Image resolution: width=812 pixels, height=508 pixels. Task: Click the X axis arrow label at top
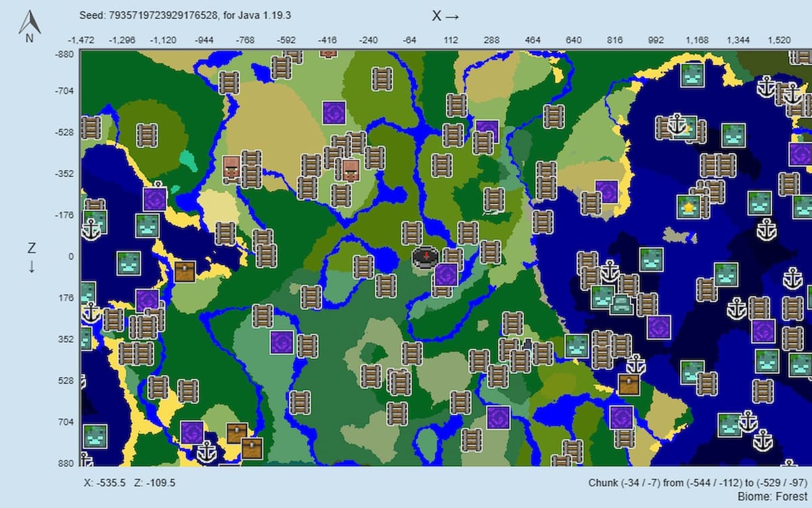pyautogui.click(x=443, y=17)
